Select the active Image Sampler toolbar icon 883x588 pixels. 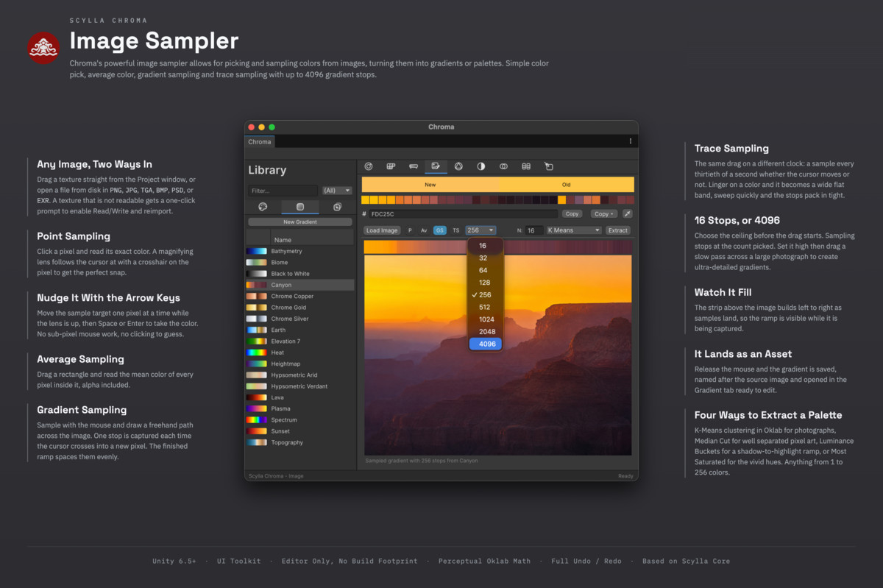tap(436, 166)
